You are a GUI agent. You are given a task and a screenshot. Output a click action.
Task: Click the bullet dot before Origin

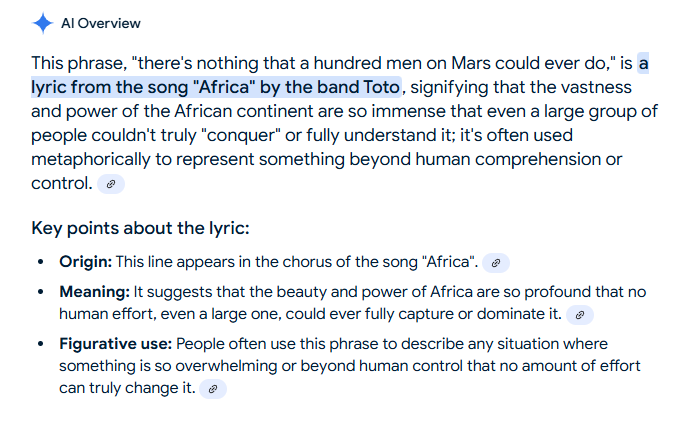point(40,262)
